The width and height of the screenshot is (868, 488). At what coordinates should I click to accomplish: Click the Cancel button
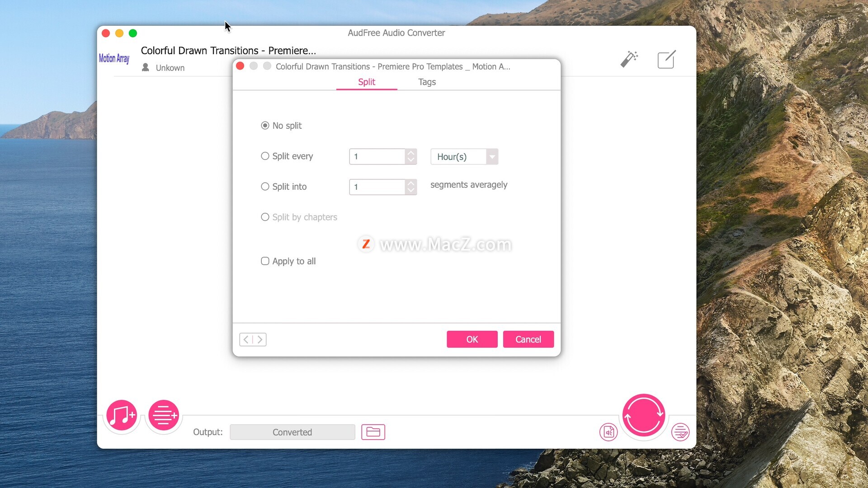(x=528, y=339)
